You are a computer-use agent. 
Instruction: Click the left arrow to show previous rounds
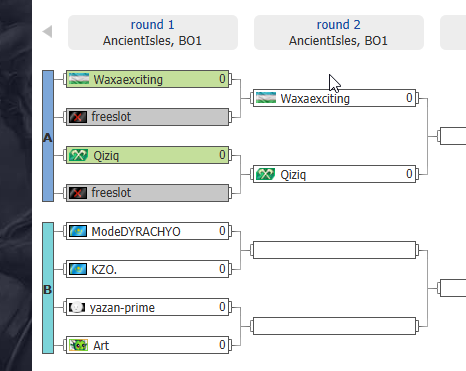[47, 32]
